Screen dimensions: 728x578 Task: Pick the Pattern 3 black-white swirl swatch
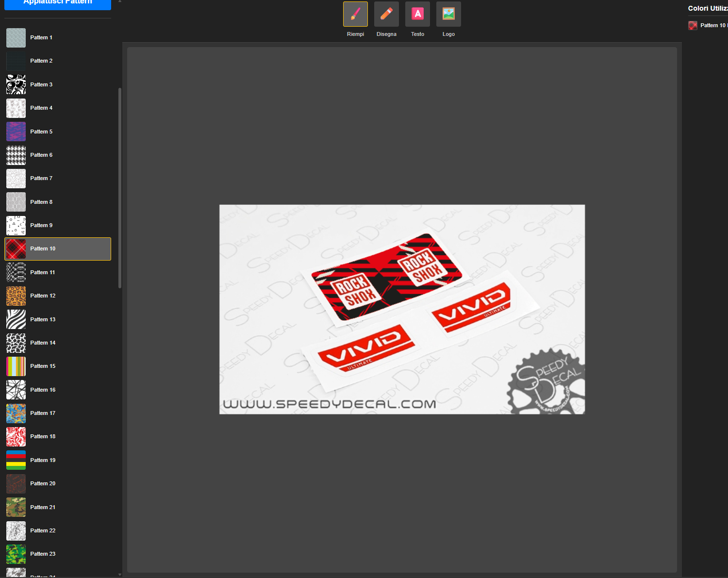(16, 84)
